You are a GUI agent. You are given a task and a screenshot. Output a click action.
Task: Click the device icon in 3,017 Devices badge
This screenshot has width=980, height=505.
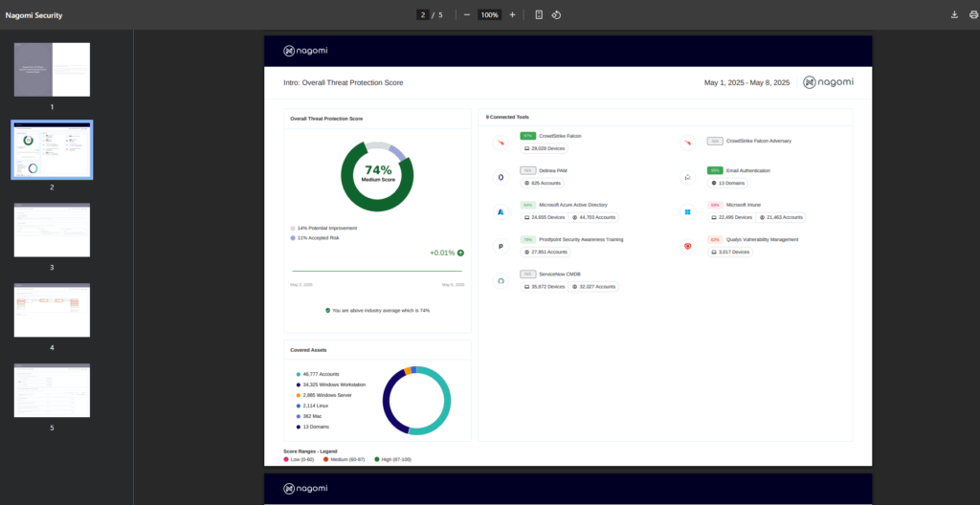click(714, 252)
